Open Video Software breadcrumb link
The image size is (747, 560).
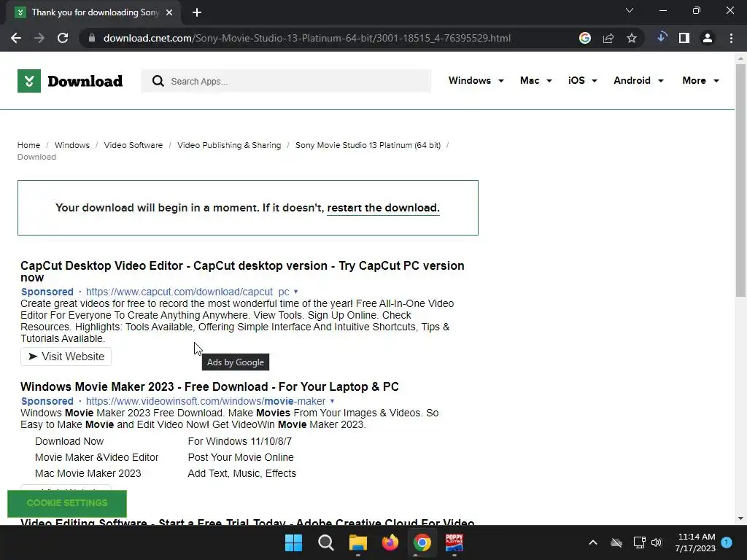tap(133, 145)
